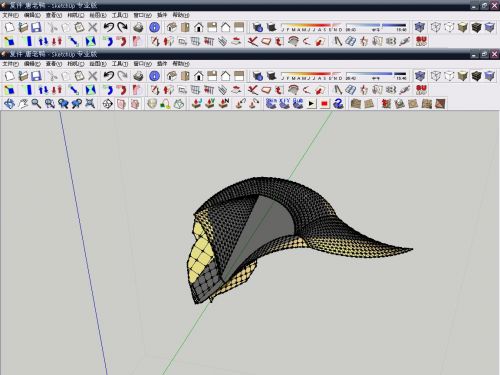500x375 pixels.
Task: Enable Shaded style in front window
Action: [x=463, y=76]
